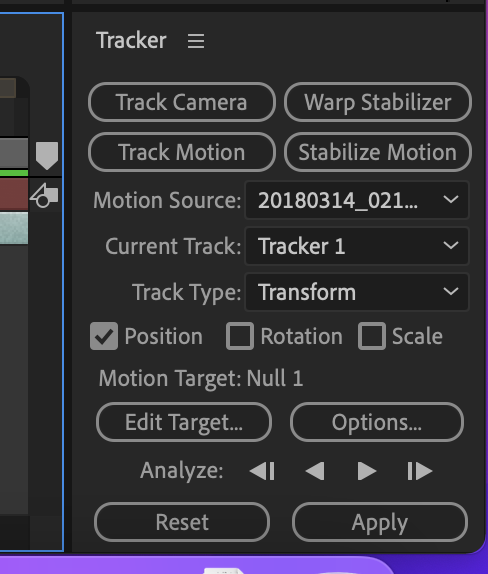Enable the Scale checkbox

(x=372, y=336)
